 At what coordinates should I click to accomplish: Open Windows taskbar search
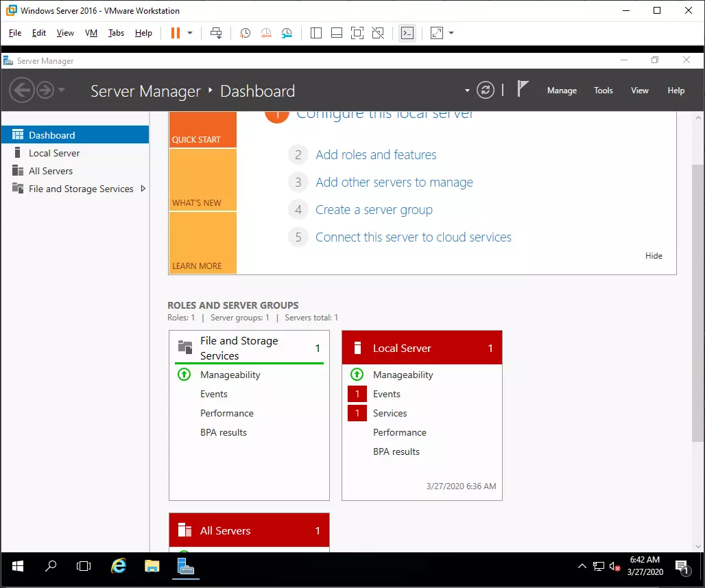point(51,566)
